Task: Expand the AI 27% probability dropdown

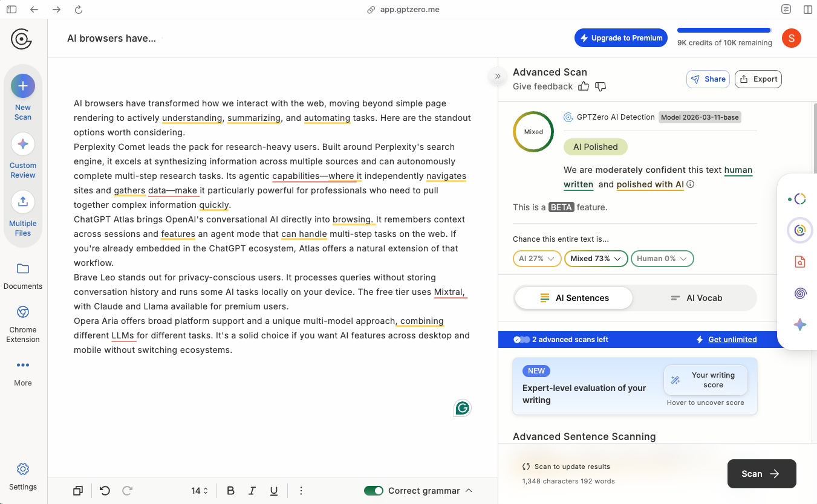Action: [536, 258]
